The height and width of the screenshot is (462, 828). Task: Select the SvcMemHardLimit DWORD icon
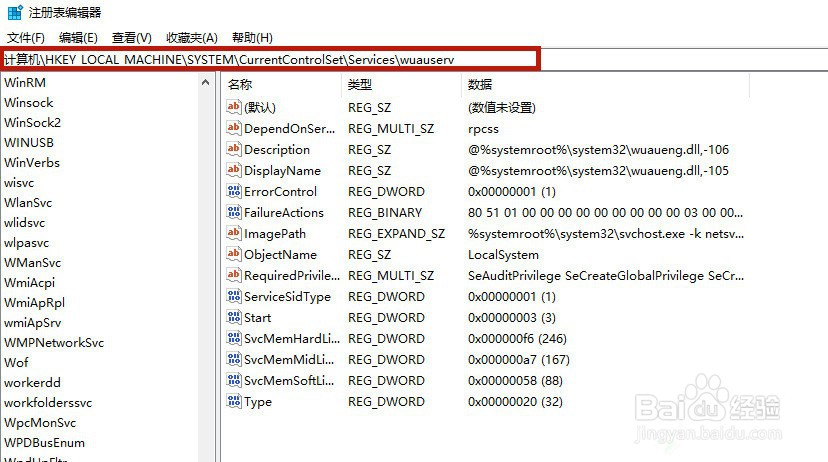pyautogui.click(x=233, y=338)
